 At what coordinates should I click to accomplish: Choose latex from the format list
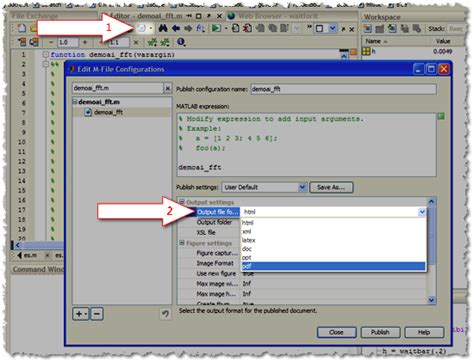tap(333, 240)
